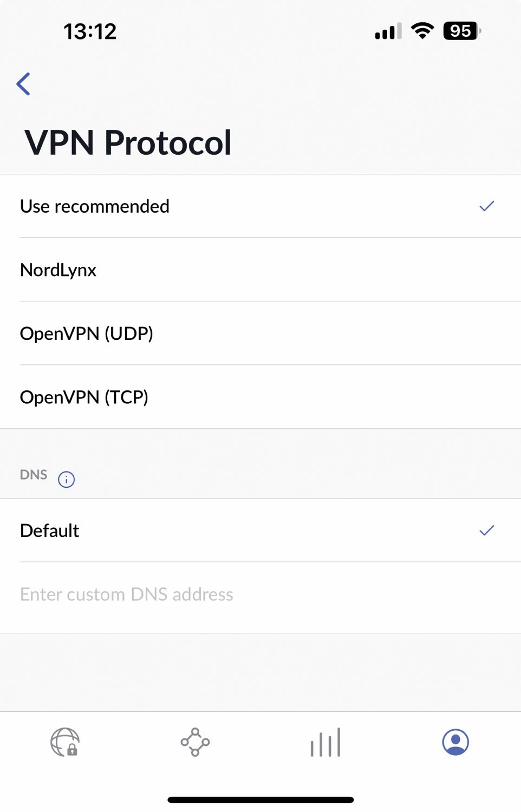
Task: Tap the Wi-Fi status icon
Action: click(422, 31)
